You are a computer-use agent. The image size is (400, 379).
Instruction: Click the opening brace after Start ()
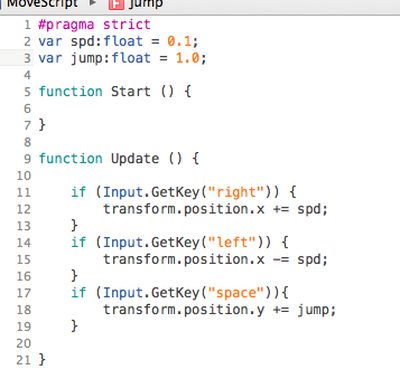tap(188, 92)
